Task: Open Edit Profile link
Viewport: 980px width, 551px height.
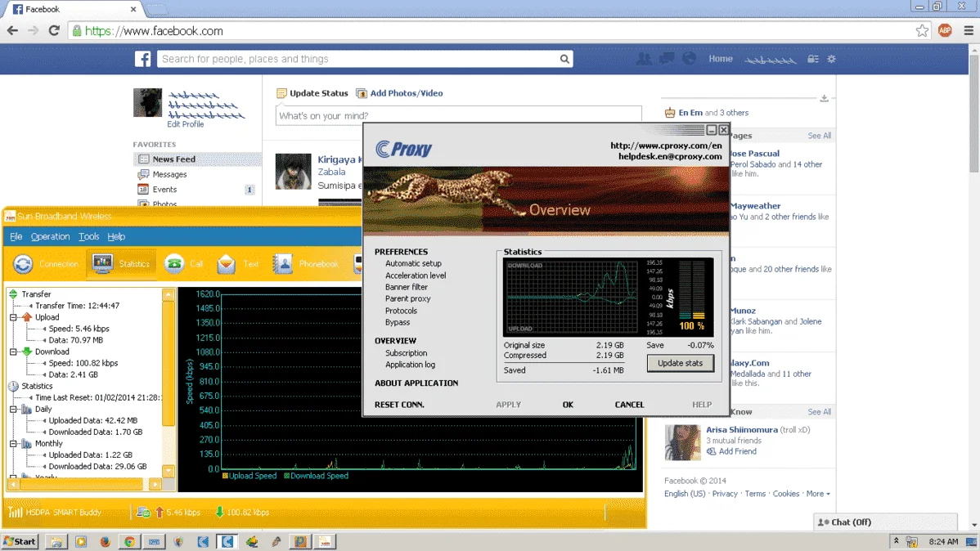Action: tap(185, 124)
